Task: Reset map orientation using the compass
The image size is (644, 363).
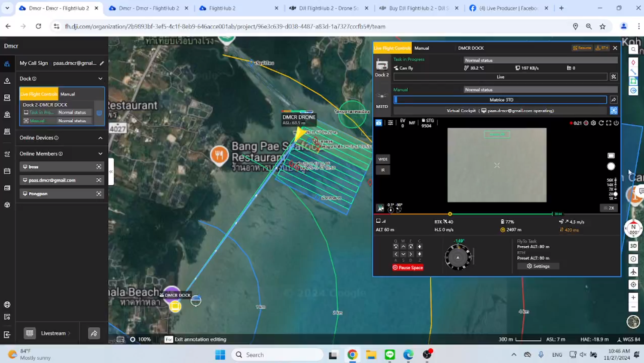Action: (633, 229)
